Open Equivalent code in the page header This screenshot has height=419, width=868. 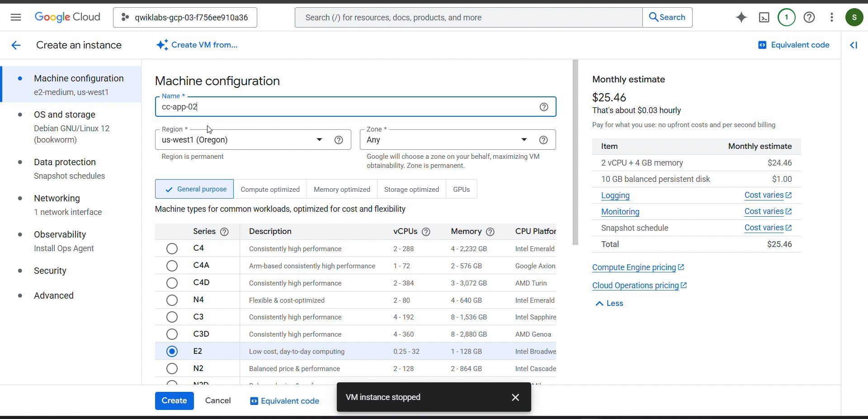(x=794, y=45)
